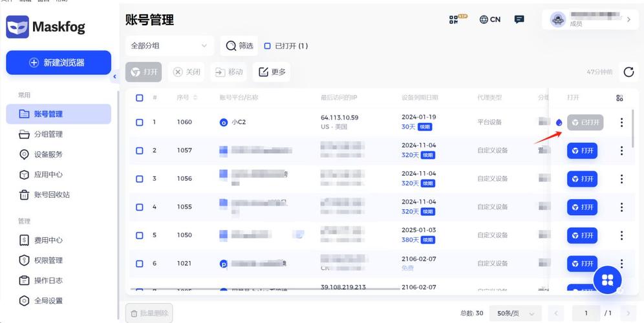Open the column settings grid icon
The height and width of the screenshot is (323, 644).
[620, 98]
